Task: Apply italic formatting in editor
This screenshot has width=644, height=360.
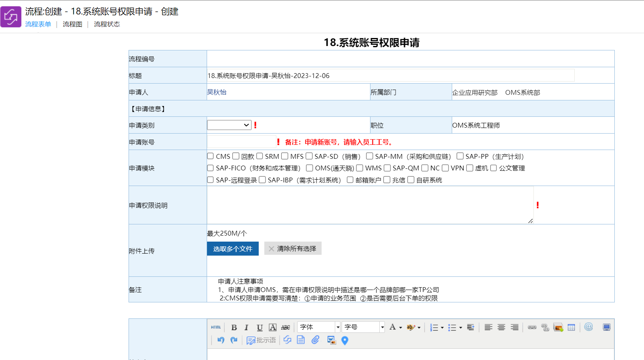Action: point(246,327)
